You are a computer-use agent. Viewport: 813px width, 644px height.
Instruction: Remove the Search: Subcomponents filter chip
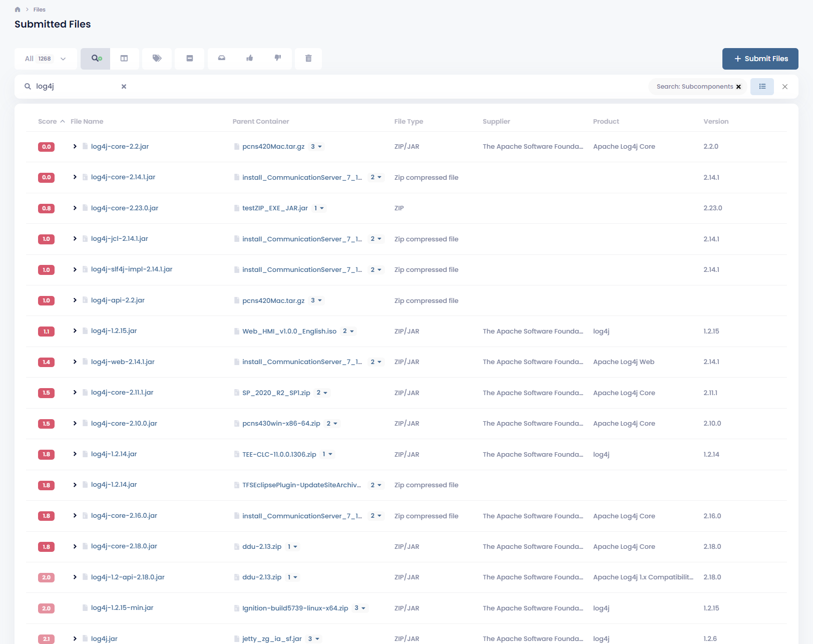click(738, 87)
